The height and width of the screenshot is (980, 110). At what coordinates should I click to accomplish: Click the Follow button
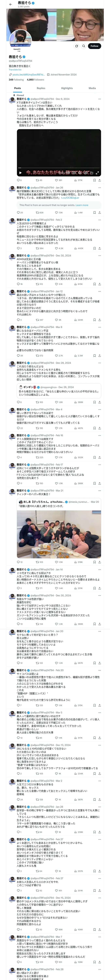pos(94,46)
